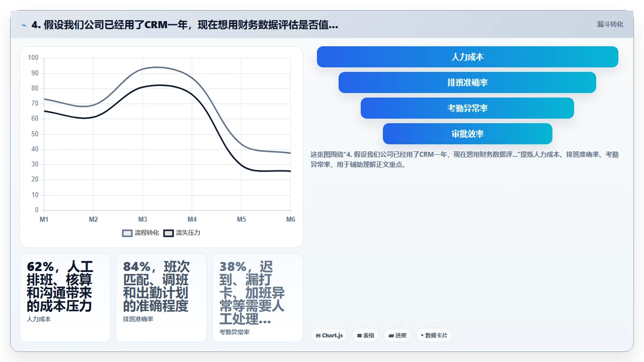Viewport: 644px width, 362px height.
Task: Select the 审批效率 funnel bar
Action: 467,134
